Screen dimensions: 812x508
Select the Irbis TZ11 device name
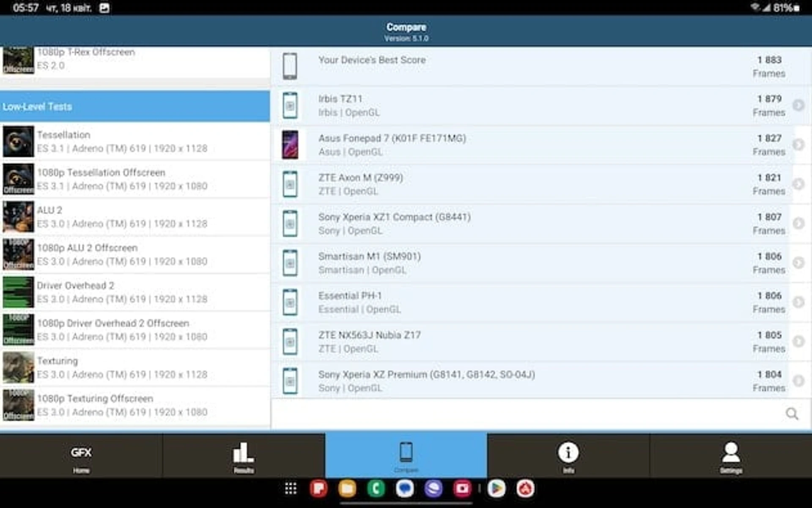pyautogui.click(x=340, y=99)
